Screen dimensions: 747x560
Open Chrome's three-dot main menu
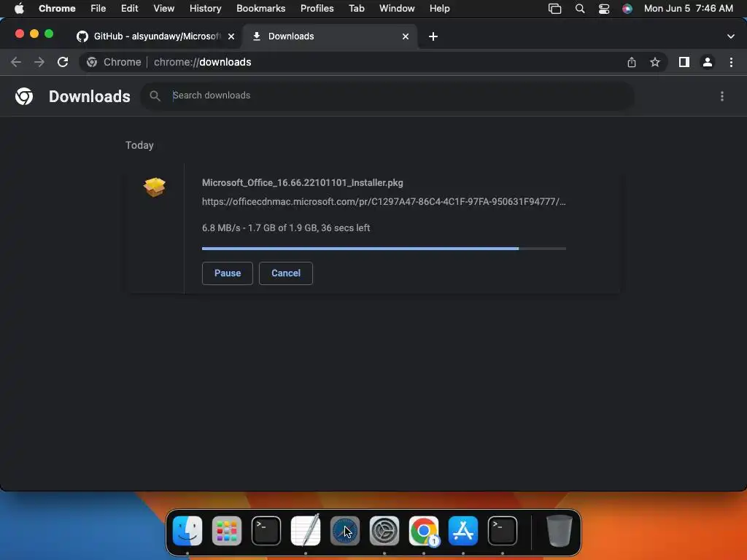pyautogui.click(x=731, y=62)
